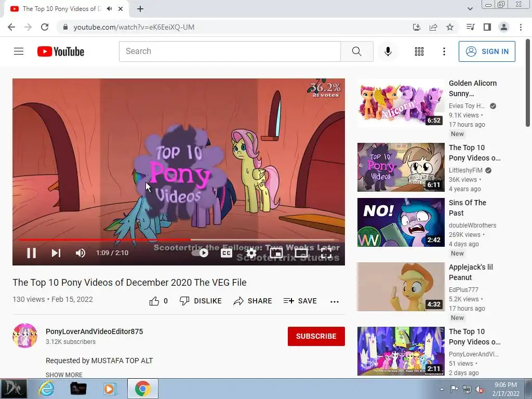Image resolution: width=532 pixels, height=399 pixels.
Task: Open Applejack's lil Peanut thumbnail
Action: [401, 287]
